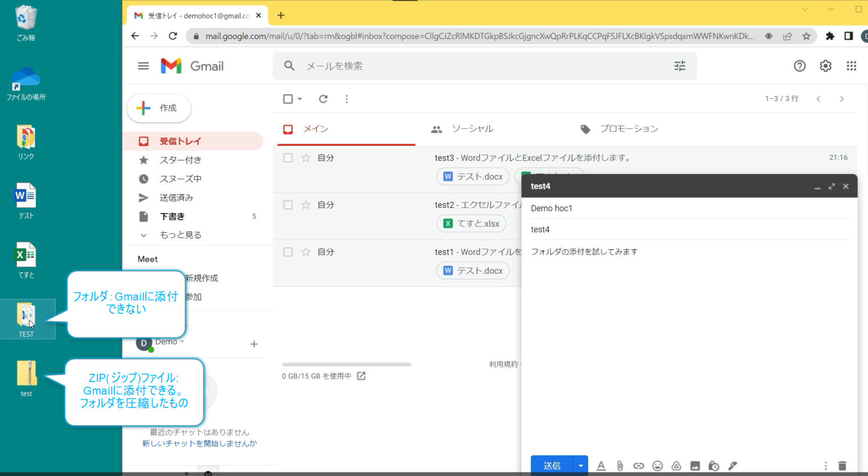Open search filter options icon

(x=680, y=66)
